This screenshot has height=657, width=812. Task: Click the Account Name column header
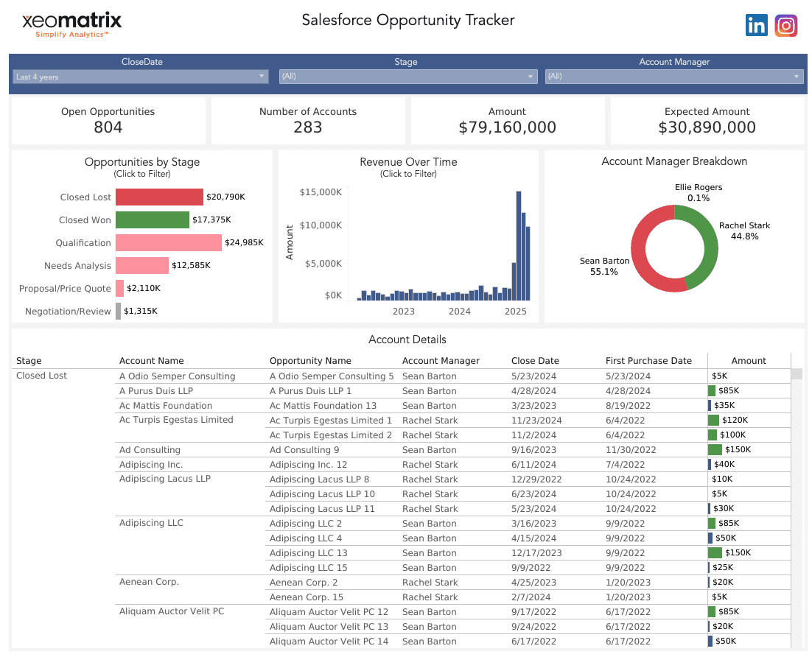point(151,360)
